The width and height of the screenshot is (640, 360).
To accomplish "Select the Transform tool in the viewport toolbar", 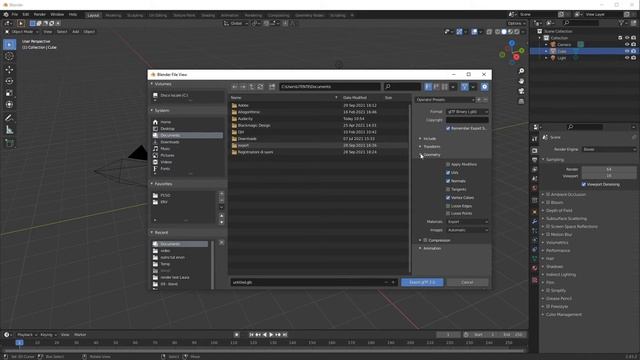I will [x=9, y=104].
